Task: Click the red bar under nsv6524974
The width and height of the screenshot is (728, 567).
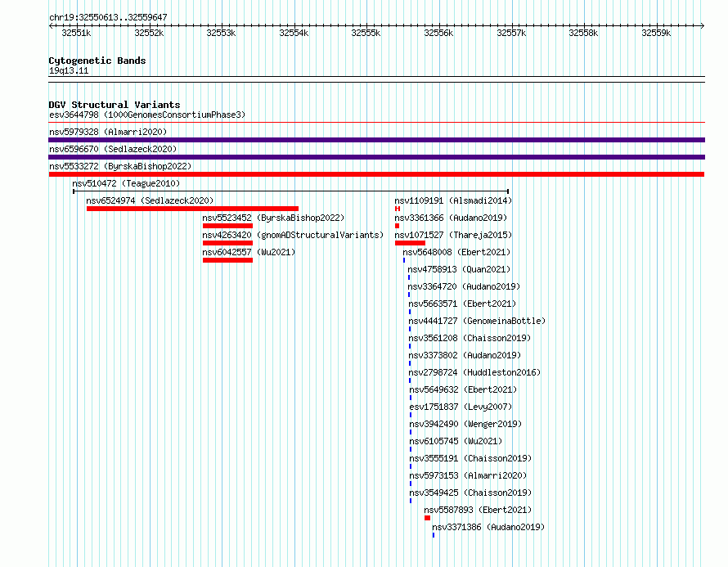Action: 192,209
